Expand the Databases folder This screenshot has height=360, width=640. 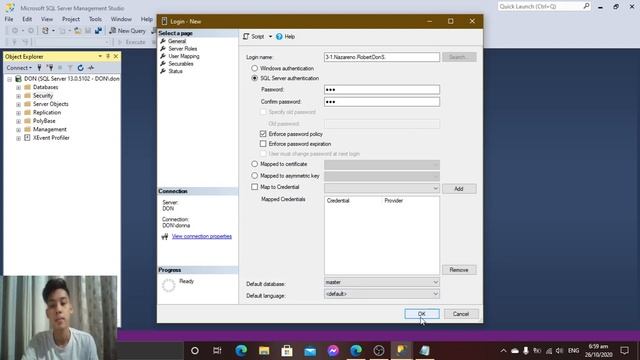[x=18, y=87]
